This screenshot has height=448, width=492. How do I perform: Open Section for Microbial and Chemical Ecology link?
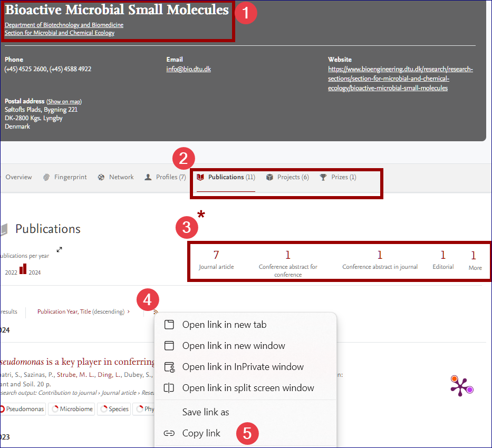(59, 33)
